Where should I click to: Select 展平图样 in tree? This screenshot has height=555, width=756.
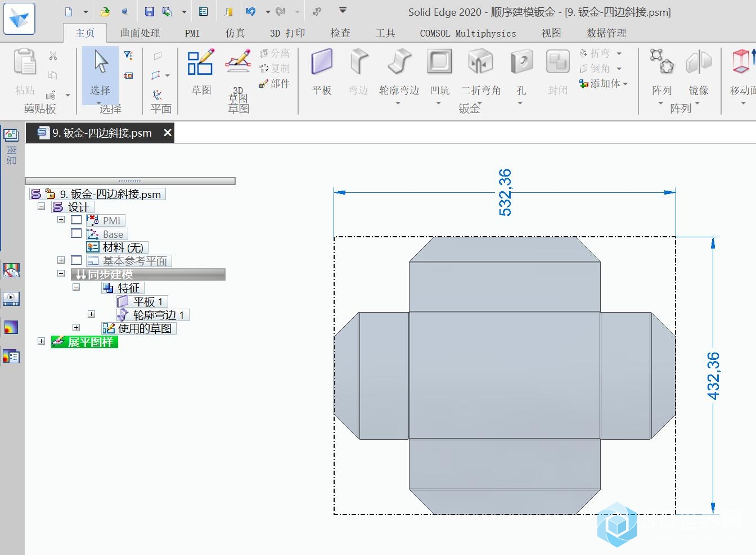coord(84,342)
